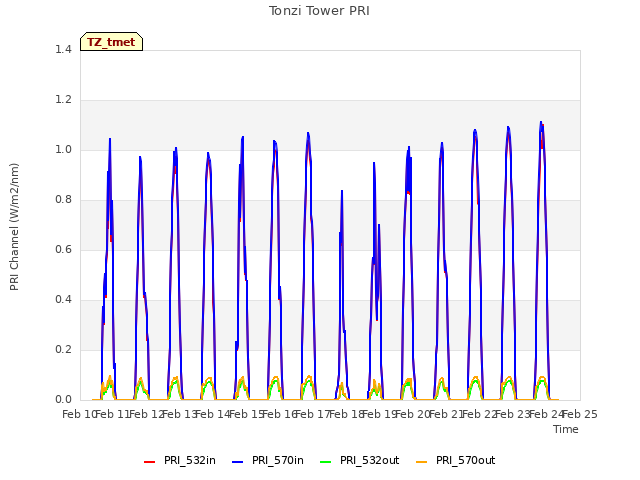Click the orange PRI_570out legend swatch
640x480 pixels.
tap(422, 462)
